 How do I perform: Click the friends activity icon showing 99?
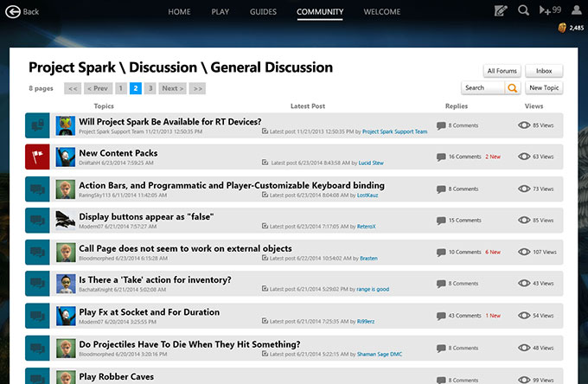[x=550, y=10]
